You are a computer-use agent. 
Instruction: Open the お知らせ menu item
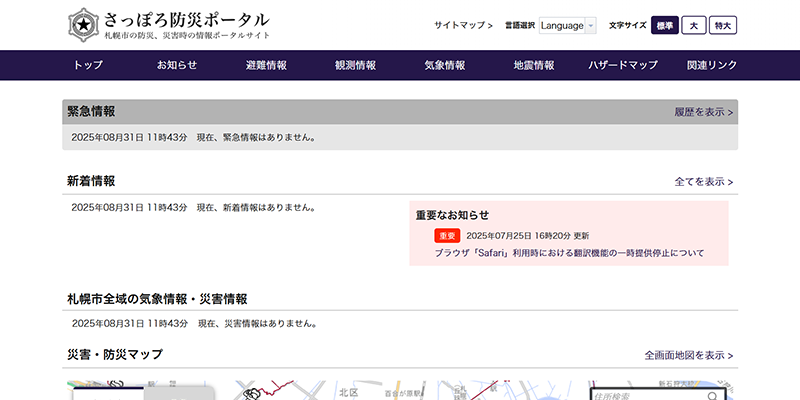(x=177, y=65)
